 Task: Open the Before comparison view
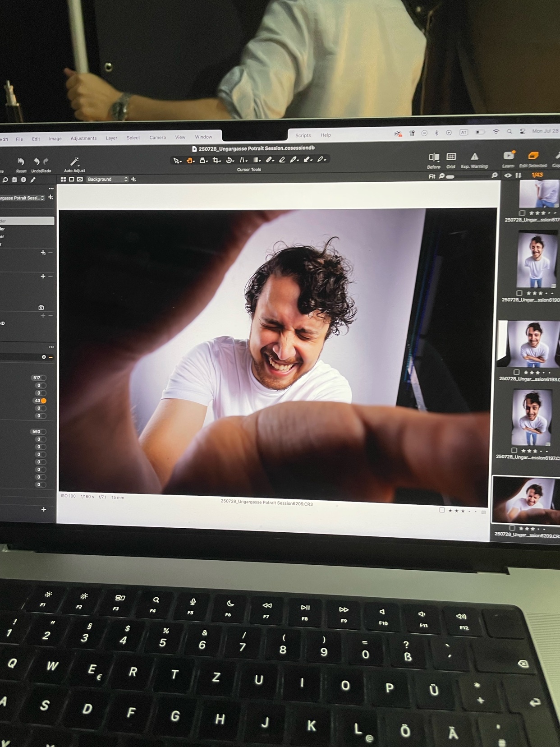[434, 157]
